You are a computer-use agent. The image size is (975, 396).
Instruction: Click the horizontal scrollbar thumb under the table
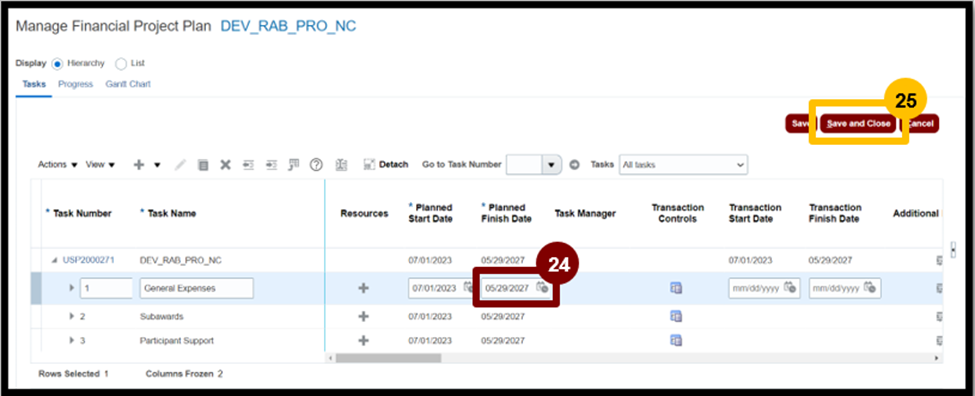point(388,358)
